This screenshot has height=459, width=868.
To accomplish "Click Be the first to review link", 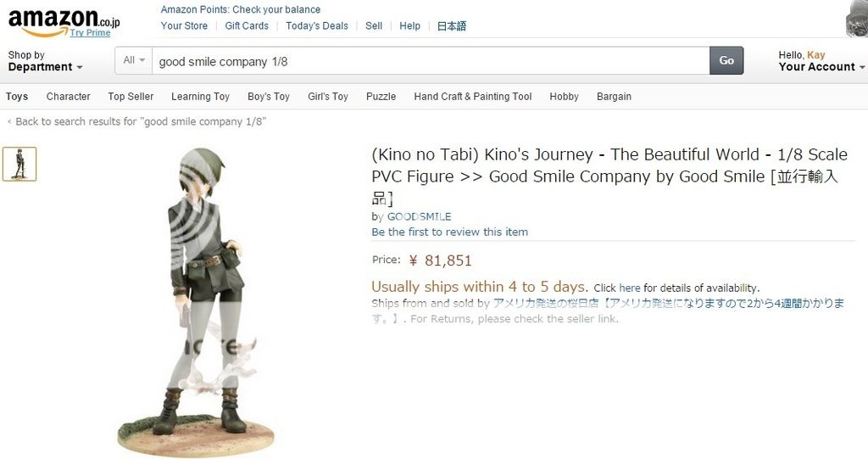I will [x=449, y=232].
